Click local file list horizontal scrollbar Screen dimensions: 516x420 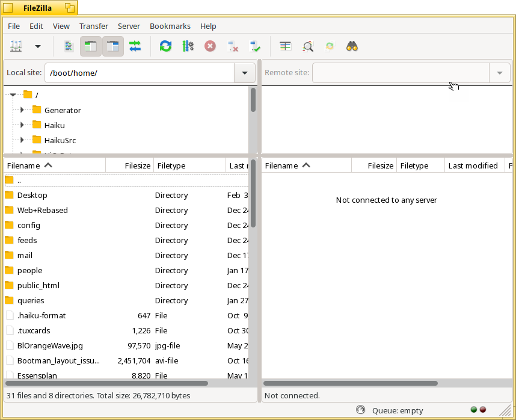(106, 383)
